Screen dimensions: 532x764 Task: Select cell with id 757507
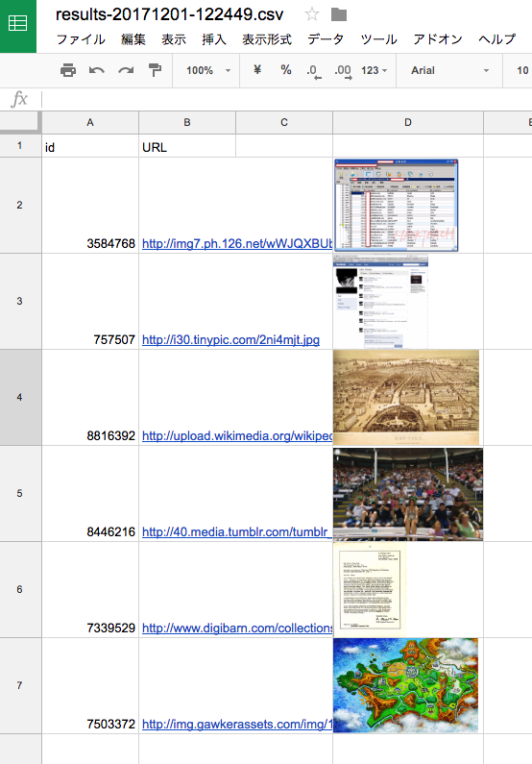click(x=90, y=301)
